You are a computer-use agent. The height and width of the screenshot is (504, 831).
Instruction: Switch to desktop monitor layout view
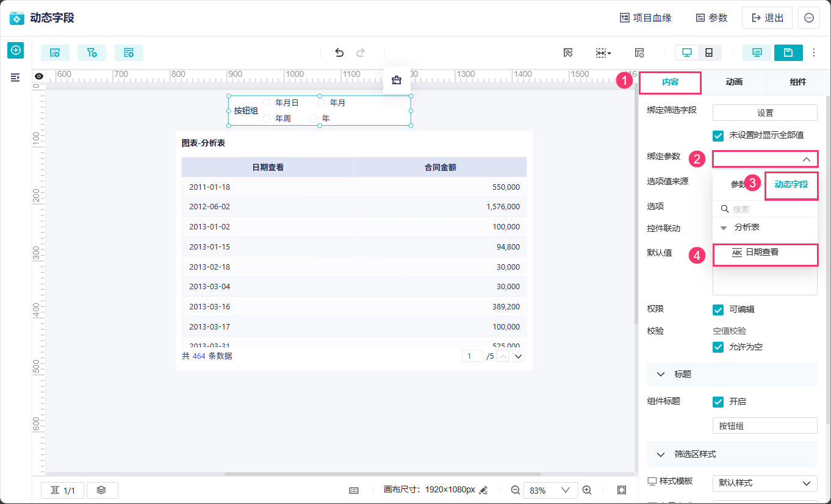pyautogui.click(x=687, y=53)
